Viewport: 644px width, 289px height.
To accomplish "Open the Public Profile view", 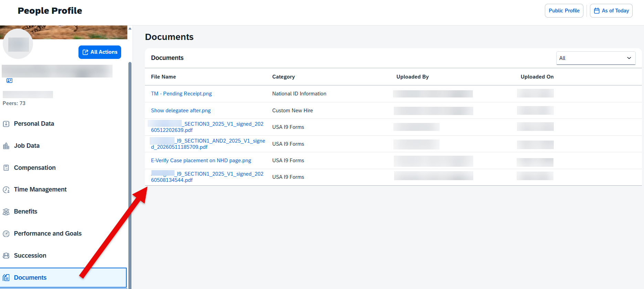I will [x=564, y=11].
